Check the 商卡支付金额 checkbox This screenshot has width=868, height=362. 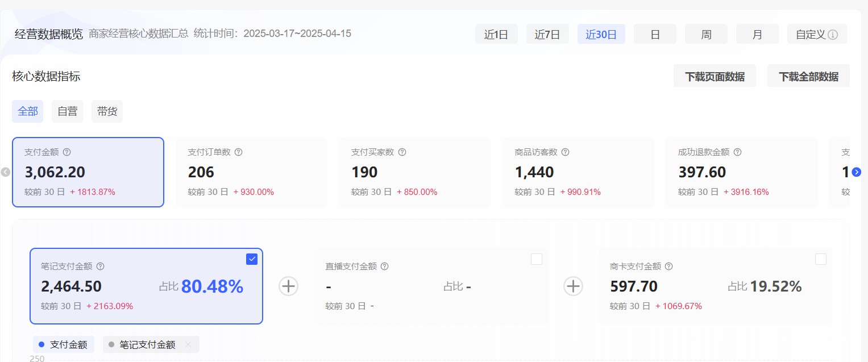click(x=820, y=259)
